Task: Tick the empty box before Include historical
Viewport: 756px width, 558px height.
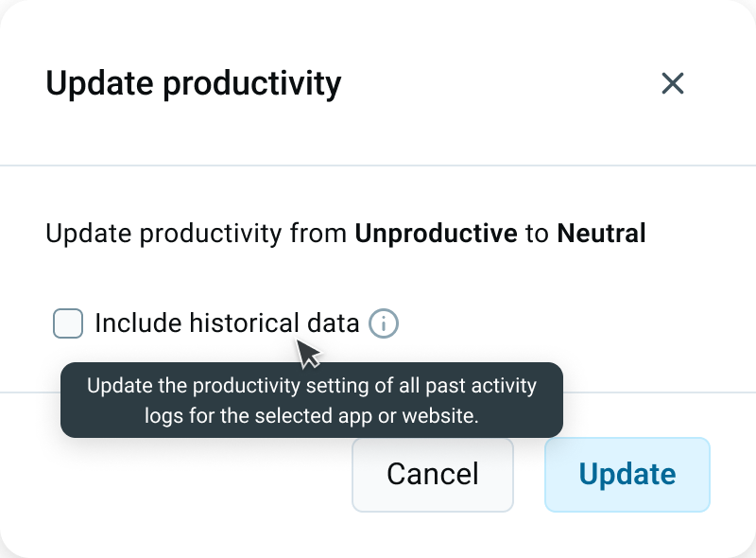Action: (68, 323)
